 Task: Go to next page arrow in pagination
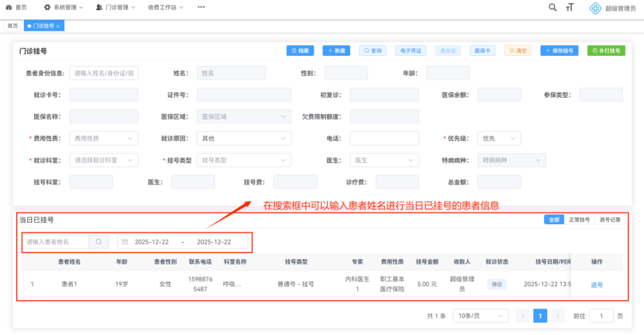pos(557,316)
